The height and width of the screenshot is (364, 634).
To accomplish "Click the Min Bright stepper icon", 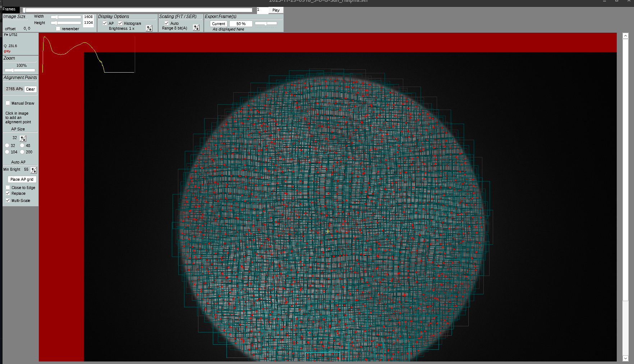I will [33, 170].
